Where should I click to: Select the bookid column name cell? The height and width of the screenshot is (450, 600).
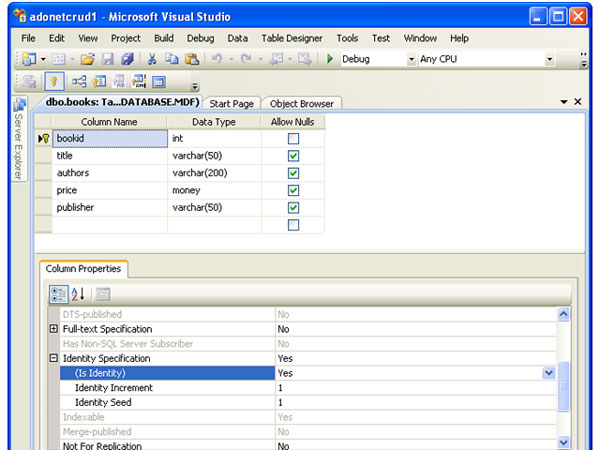110,139
